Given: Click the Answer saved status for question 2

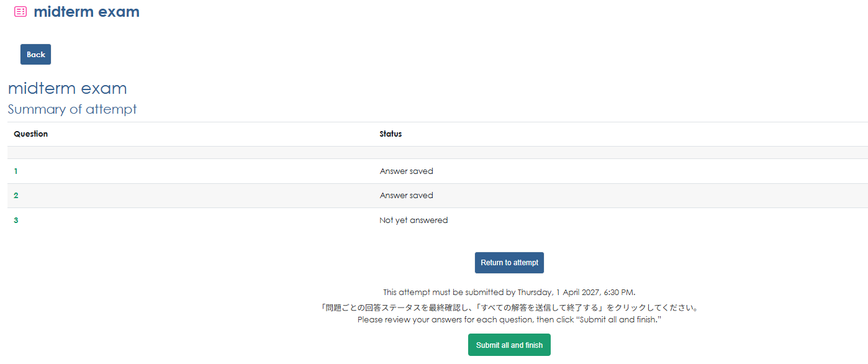Looking at the screenshot, I should click(406, 196).
